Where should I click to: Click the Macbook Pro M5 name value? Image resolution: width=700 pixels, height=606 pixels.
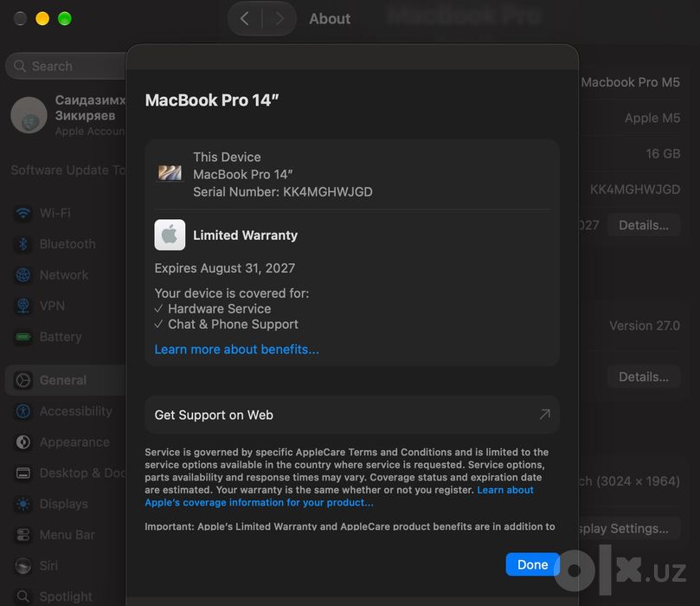[x=631, y=82]
